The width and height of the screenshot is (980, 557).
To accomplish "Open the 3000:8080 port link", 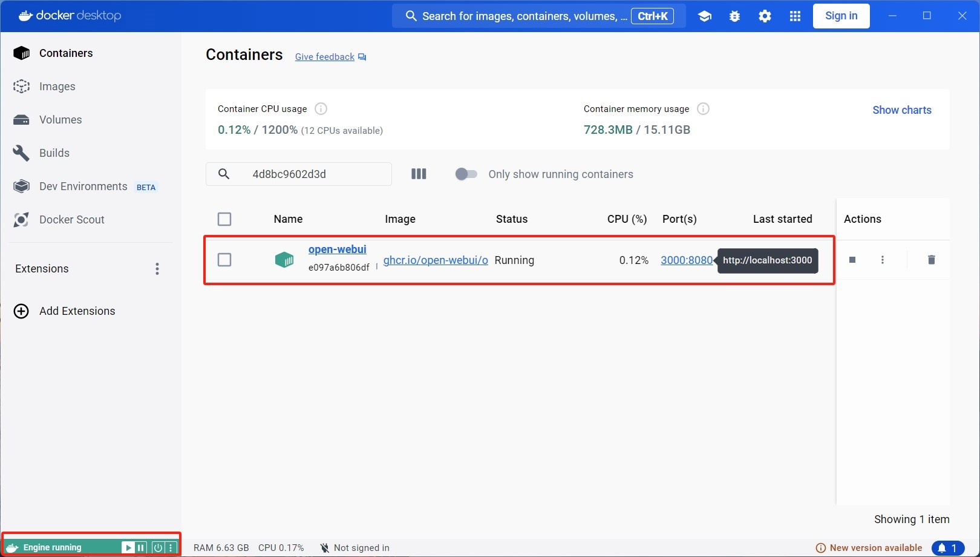I will [687, 260].
